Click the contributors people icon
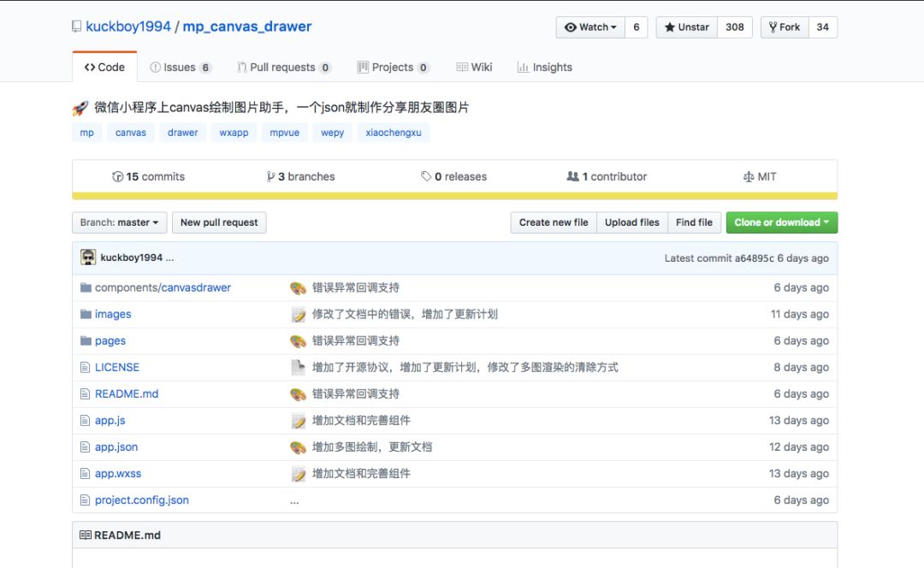 [572, 176]
